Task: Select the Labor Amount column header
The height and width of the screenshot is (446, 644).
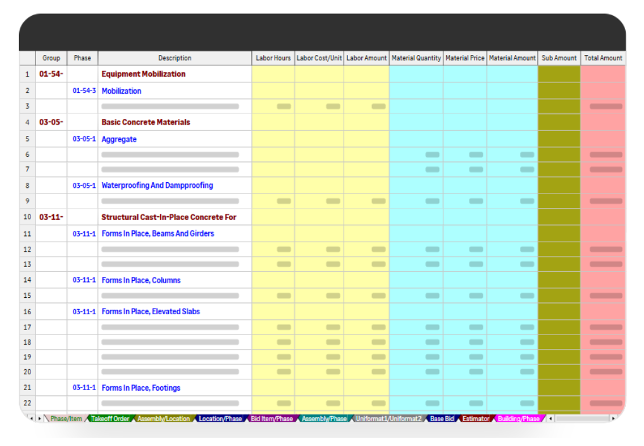Action: [366, 58]
